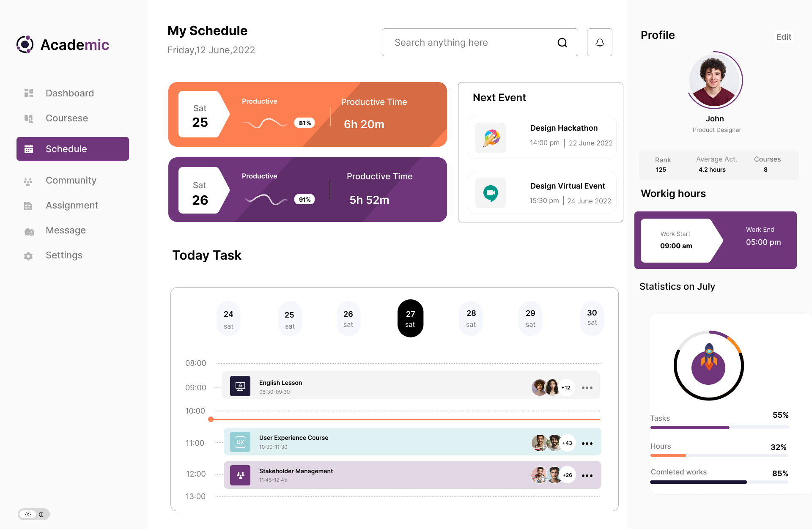Open the Dashboard menu item
The image size is (812, 529).
click(x=70, y=93)
